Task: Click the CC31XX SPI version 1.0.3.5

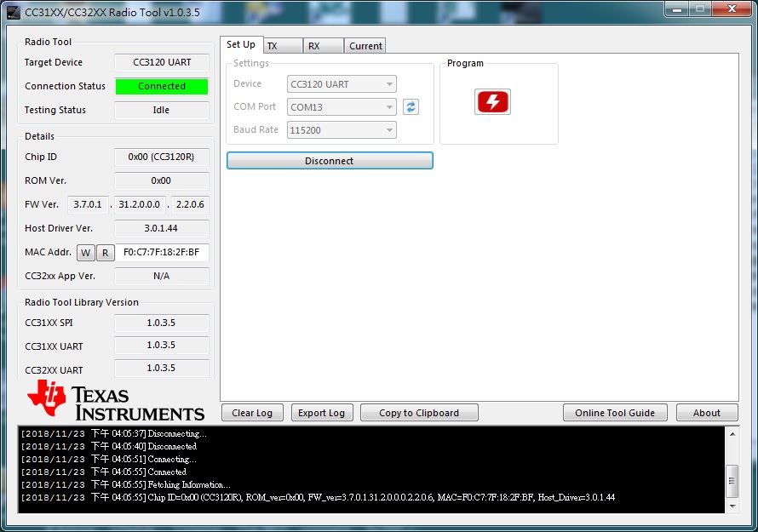Action: pyautogui.click(x=162, y=323)
